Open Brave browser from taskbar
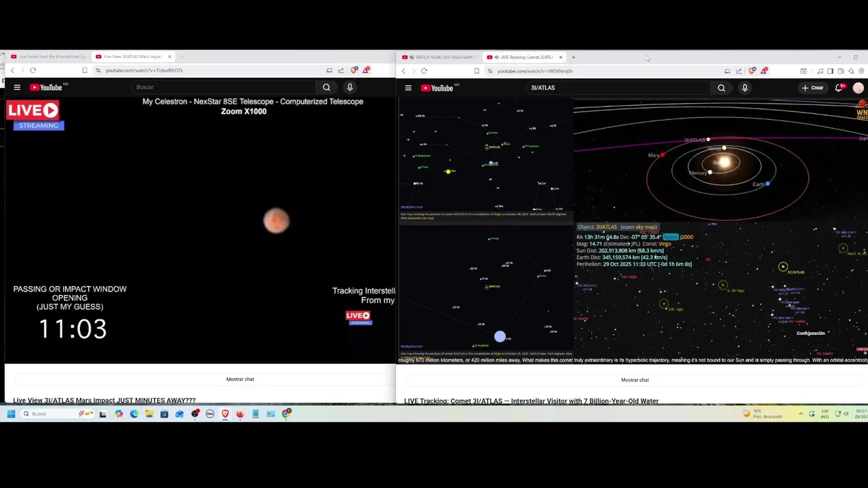 [x=225, y=413]
